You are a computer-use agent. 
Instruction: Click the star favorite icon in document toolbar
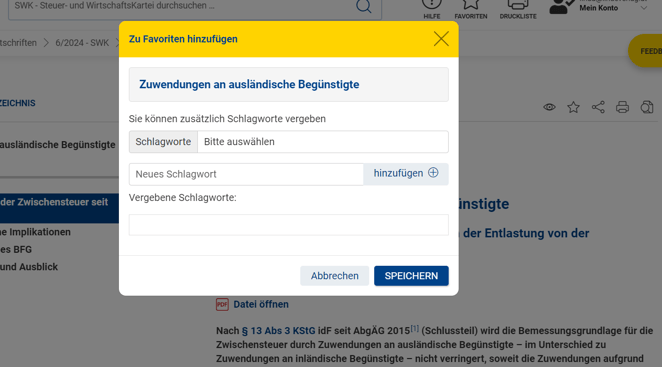(573, 107)
